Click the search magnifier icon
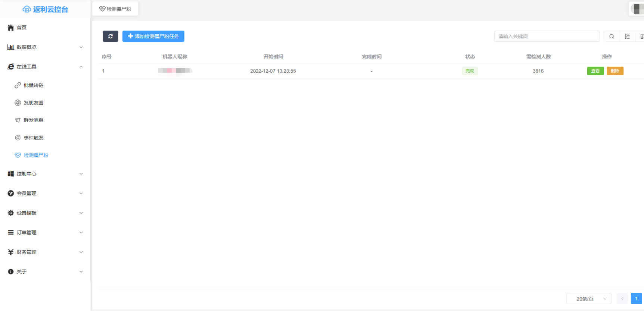 tap(612, 36)
